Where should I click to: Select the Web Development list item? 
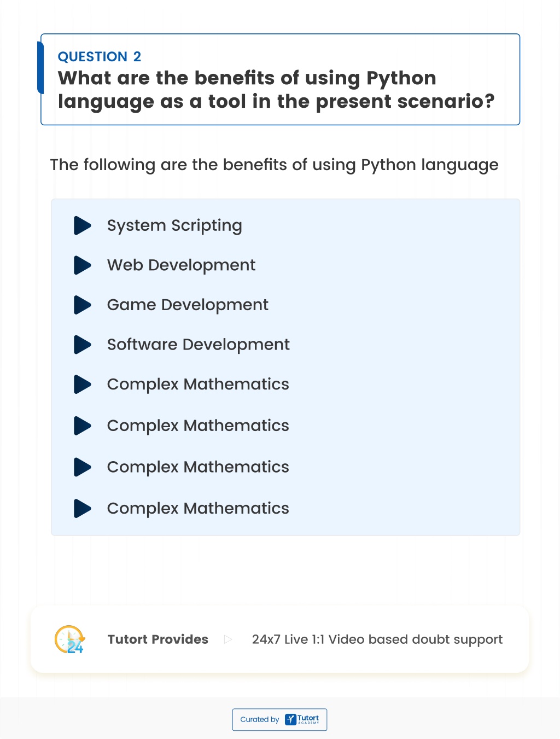[x=182, y=265]
